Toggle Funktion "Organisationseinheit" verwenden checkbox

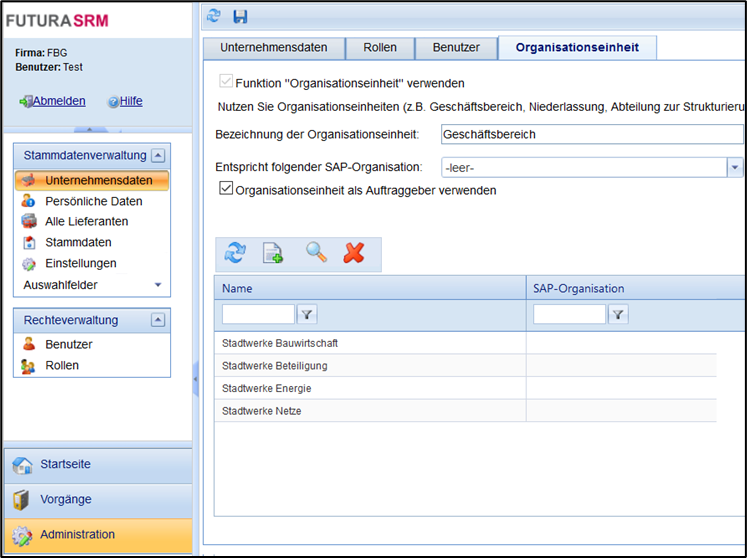[x=226, y=83]
